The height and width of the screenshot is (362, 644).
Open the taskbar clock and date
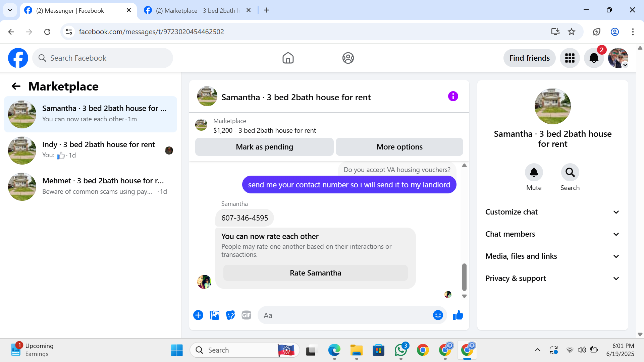[x=620, y=350]
